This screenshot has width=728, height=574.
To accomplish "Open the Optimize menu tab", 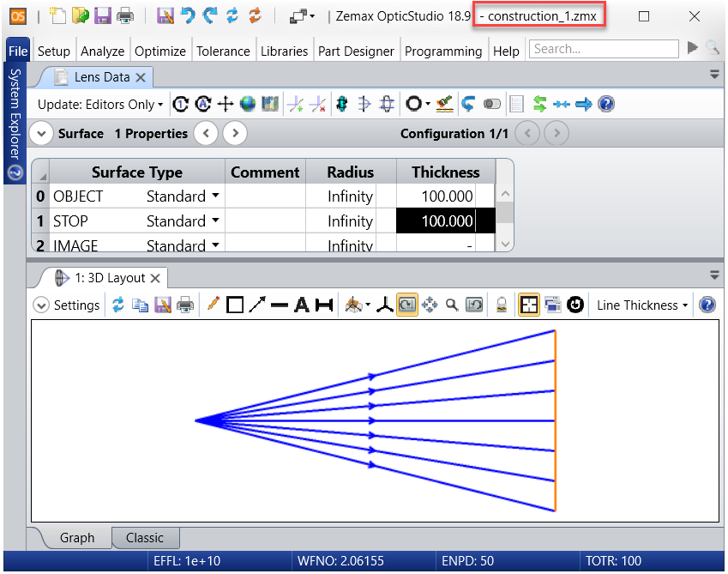I will pyautogui.click(x=160, y=51).
